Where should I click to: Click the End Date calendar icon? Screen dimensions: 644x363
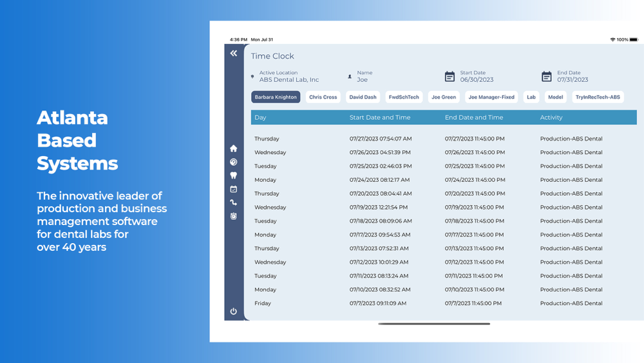point(547,77)
